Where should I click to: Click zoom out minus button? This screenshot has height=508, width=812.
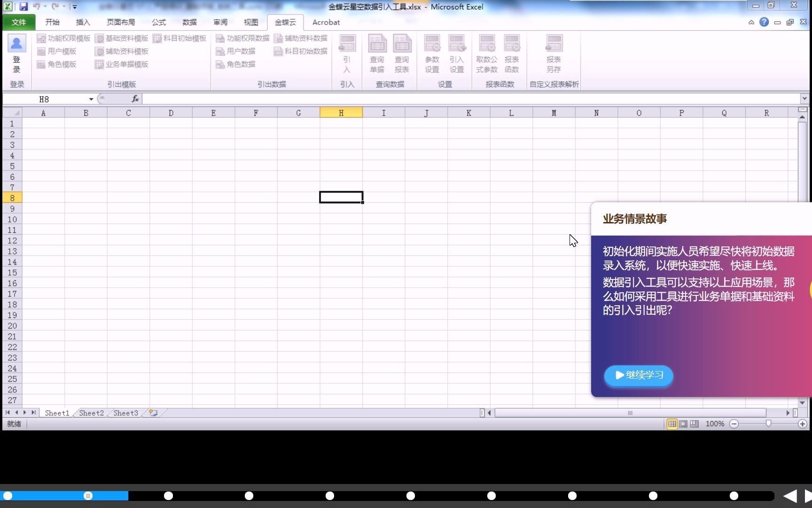[x=734, y=424]
